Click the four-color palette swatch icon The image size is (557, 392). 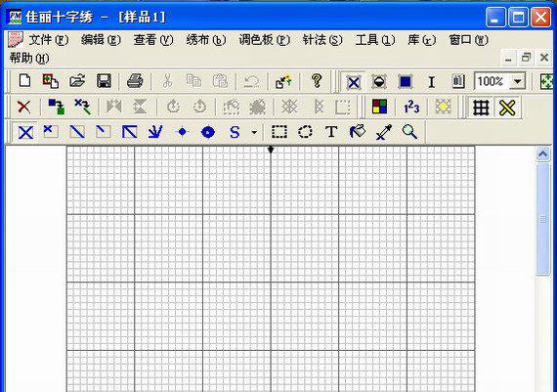pos(379,107)
